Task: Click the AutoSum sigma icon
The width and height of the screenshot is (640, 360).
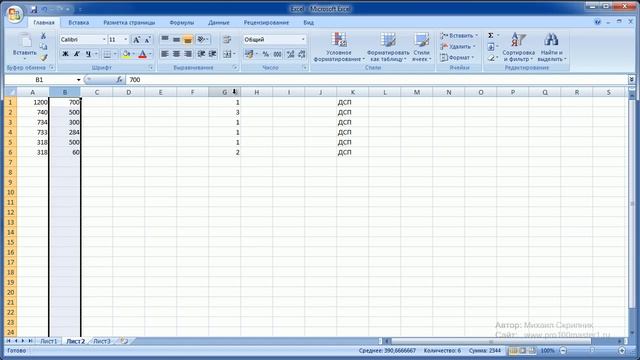Action: [491, 36]
